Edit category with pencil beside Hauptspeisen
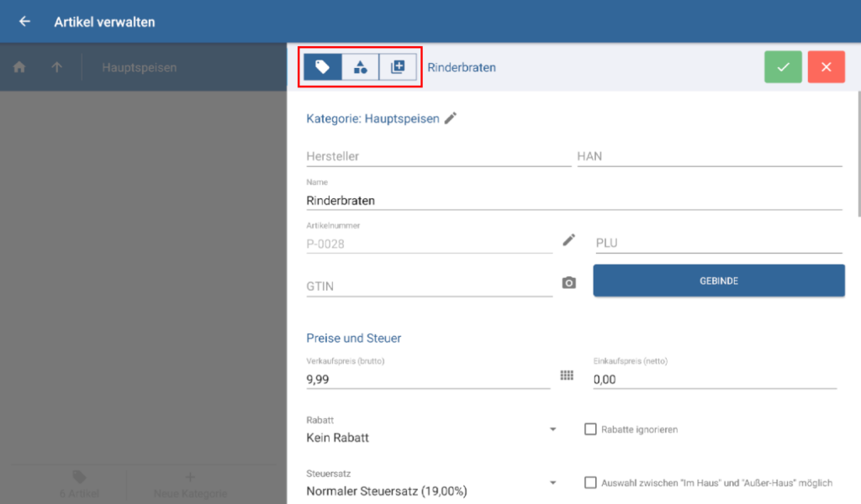This screenshot has width=861, height=504. point(451,118)
